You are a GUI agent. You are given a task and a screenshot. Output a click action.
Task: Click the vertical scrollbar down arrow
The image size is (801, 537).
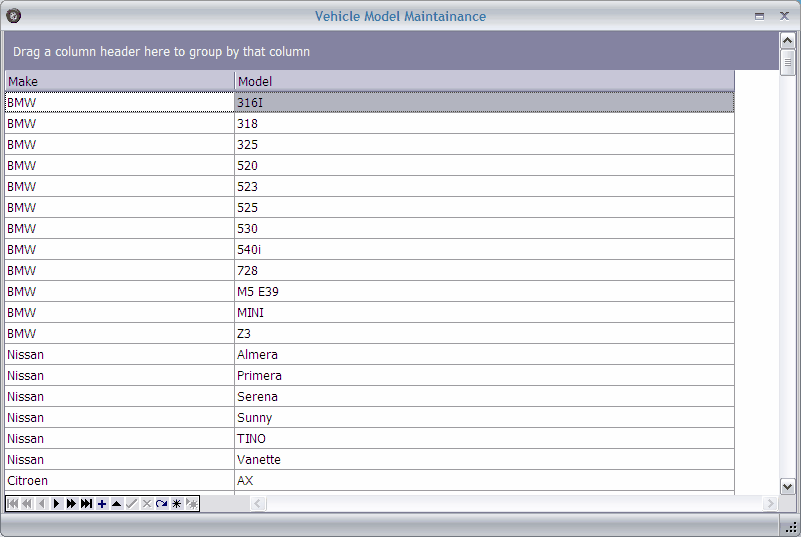click(787, 486)
